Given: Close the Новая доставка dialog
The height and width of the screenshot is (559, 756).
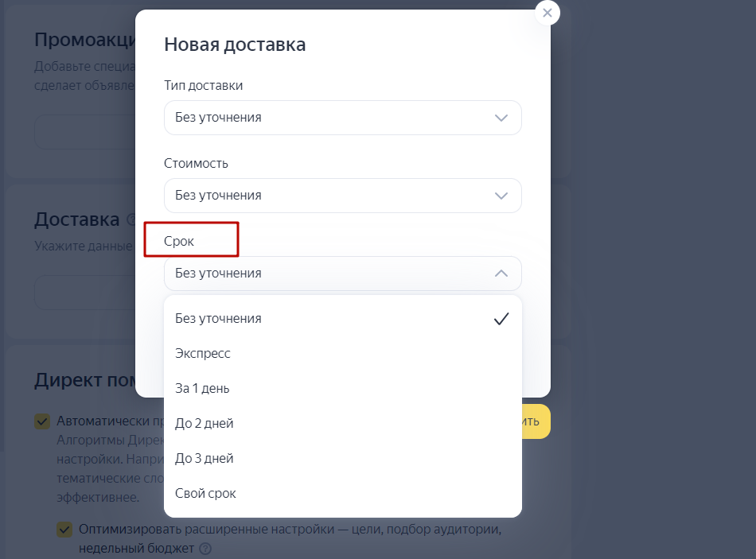Looking at the screenshot, I should pyautogui.click(x=548, y=13).
